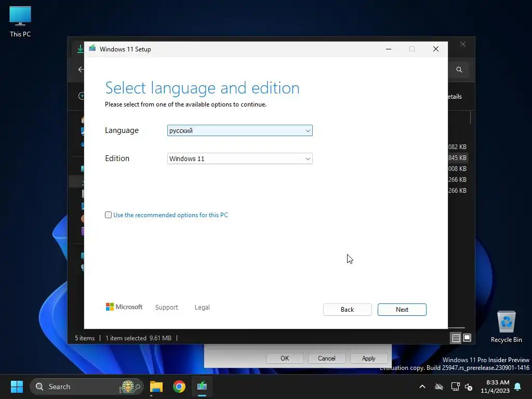Open File Explorer from the taskbar

[x=156, y=387]
